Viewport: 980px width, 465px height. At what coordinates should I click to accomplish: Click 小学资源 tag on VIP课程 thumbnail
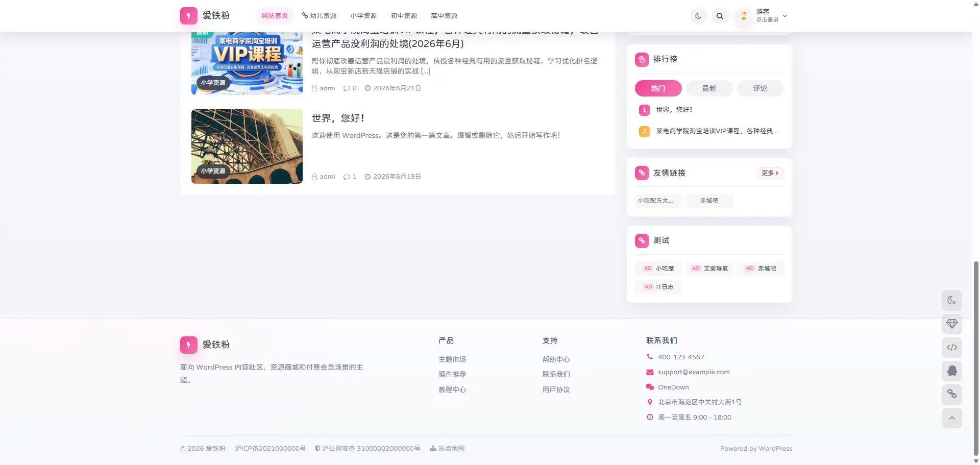click(x=213, y=83)
